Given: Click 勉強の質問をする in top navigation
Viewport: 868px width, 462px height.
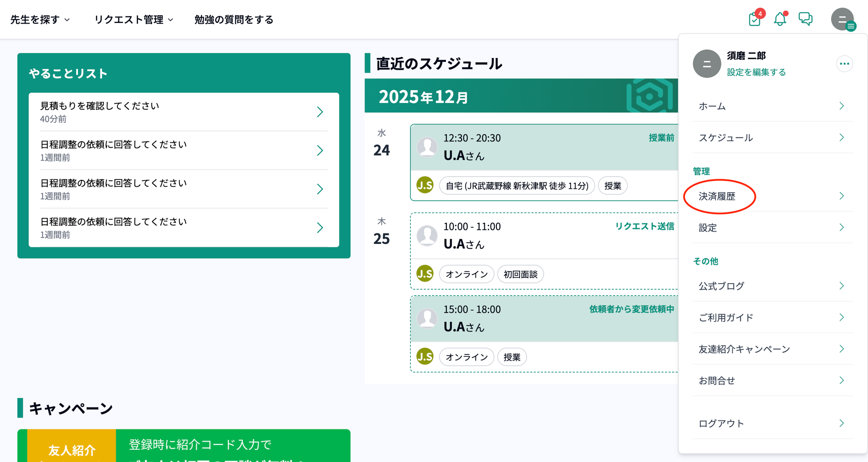Looking at the screenshot, I should [x=234, y=19].
